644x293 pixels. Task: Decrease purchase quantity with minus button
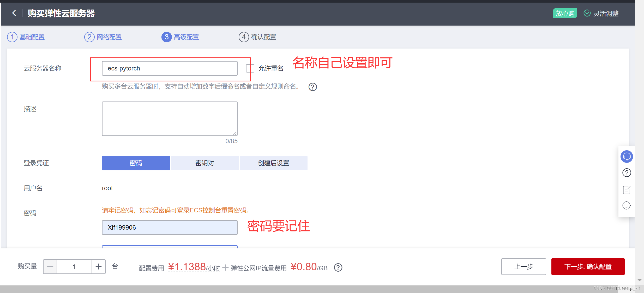[50, 267]
